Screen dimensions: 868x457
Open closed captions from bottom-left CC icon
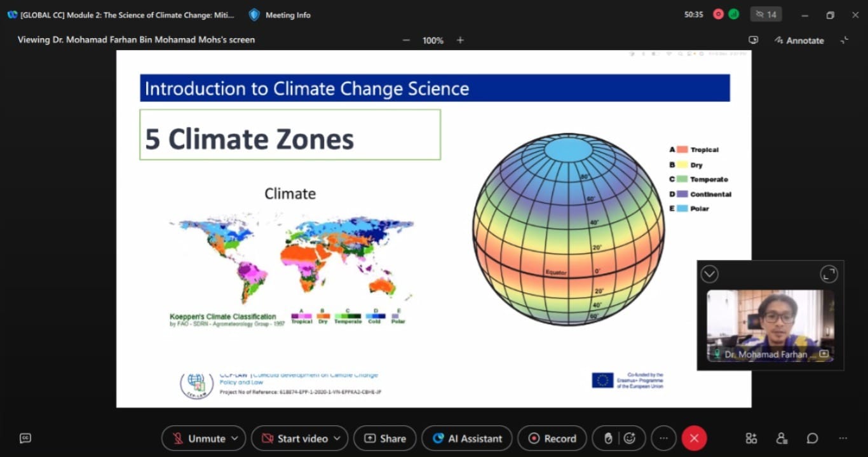click(25, 438)
